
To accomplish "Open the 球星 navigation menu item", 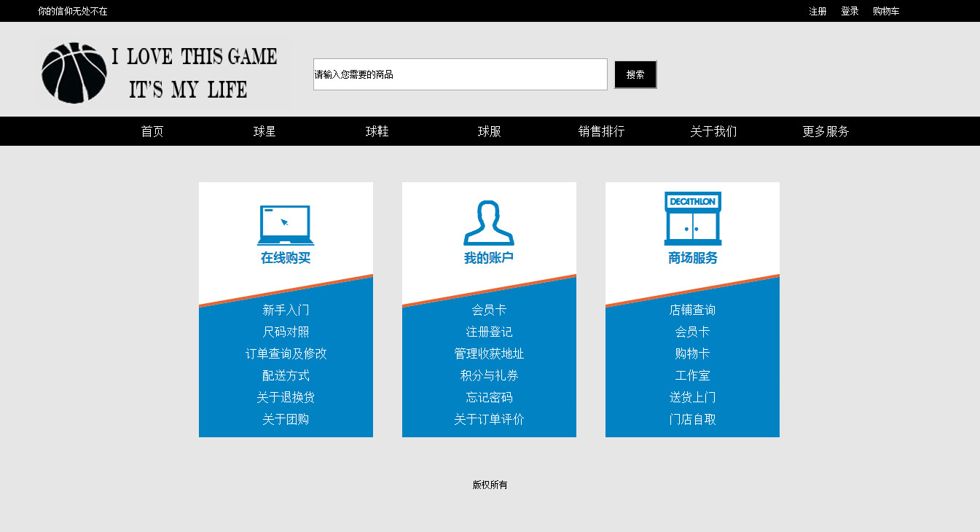I will pos(264,132).
